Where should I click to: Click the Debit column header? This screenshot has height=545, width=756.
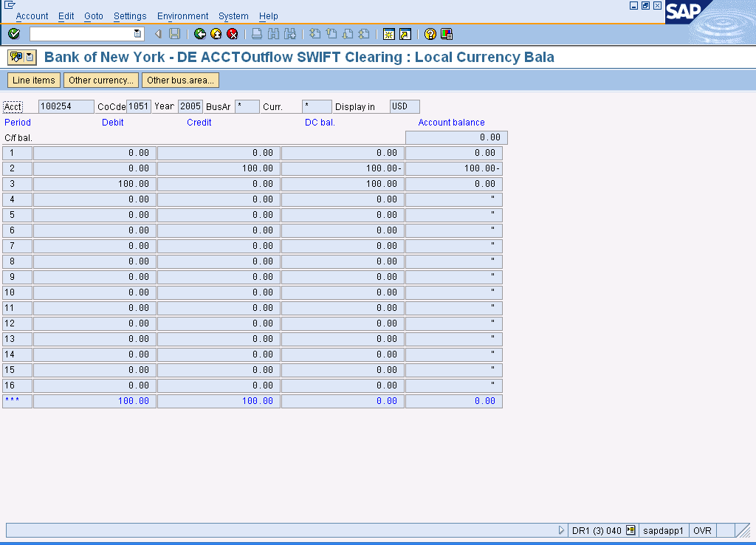click(113, 123)
